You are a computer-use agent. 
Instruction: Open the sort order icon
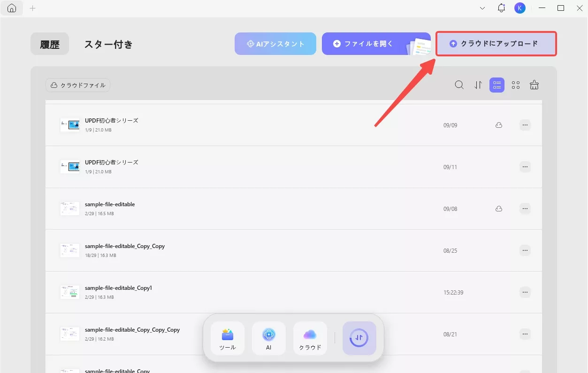(x=478, y=85)
